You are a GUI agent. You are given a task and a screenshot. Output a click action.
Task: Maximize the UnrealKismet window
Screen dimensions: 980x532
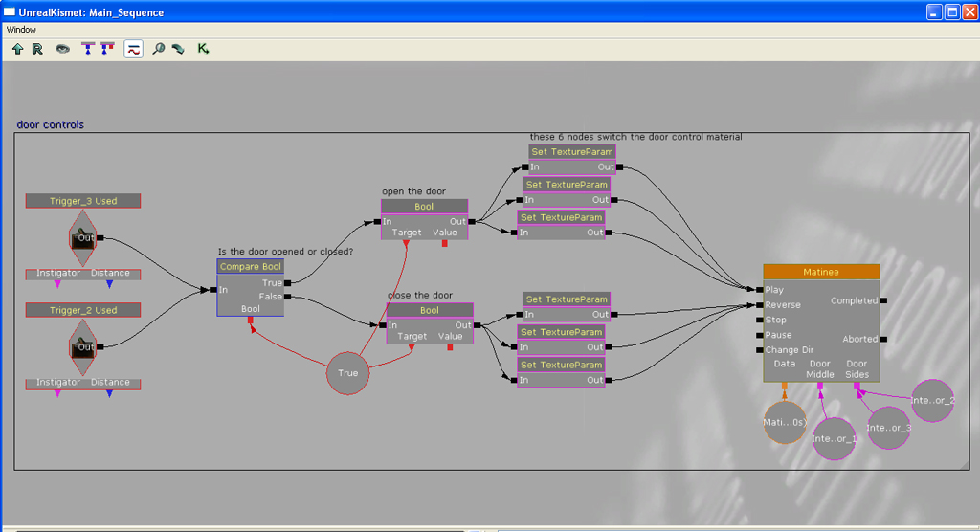click(952, 11)
